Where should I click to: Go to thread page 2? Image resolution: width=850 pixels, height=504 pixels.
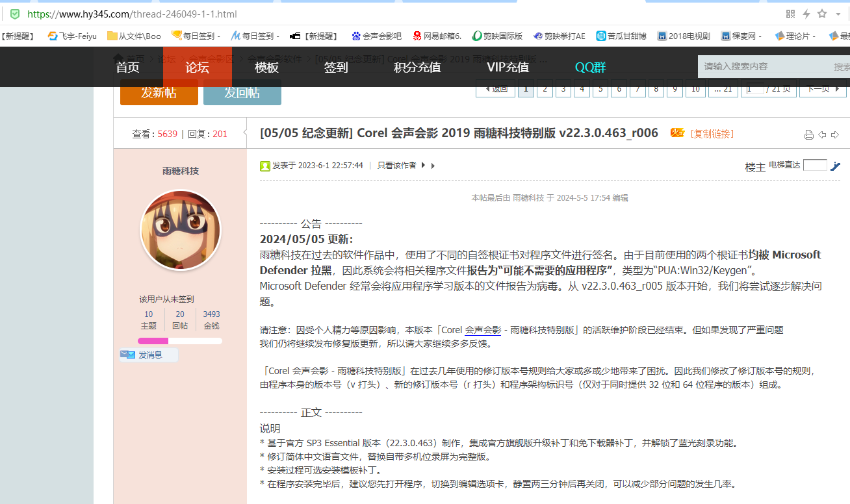coord(545,89)
